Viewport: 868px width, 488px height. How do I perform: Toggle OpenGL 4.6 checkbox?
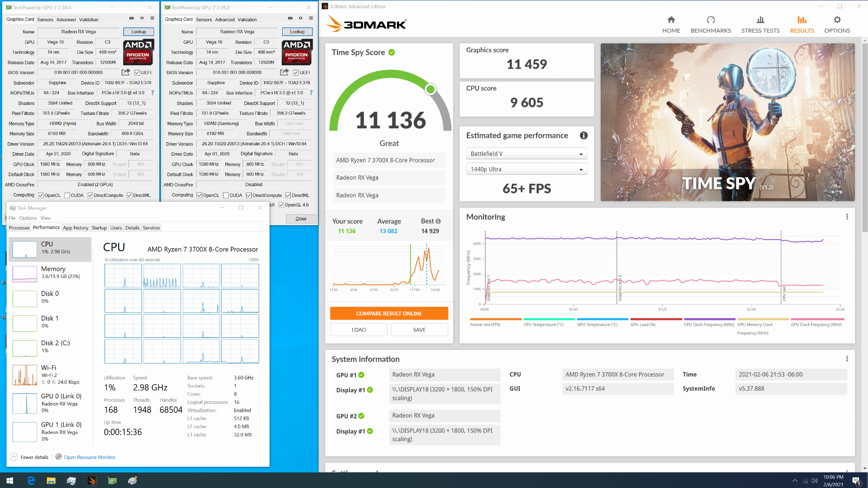click(x=281, y=205)
